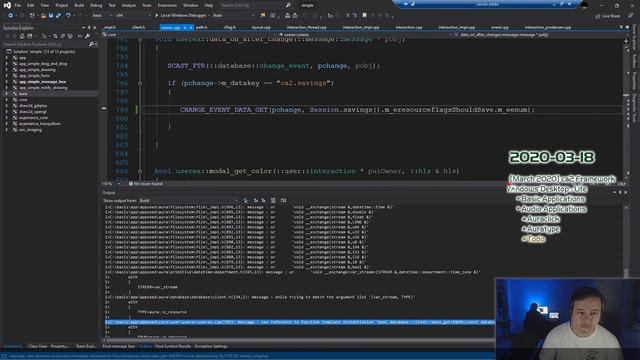The image size is (640, 360).
Task: Select the app_simple_form project
Action: pos(34,76)
